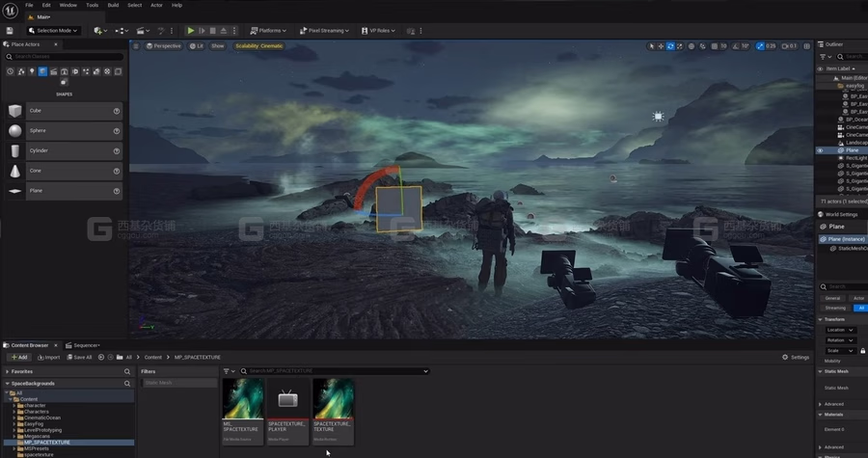
Task: Toggle scale snapping icon
Action: (x=760, y=46)
